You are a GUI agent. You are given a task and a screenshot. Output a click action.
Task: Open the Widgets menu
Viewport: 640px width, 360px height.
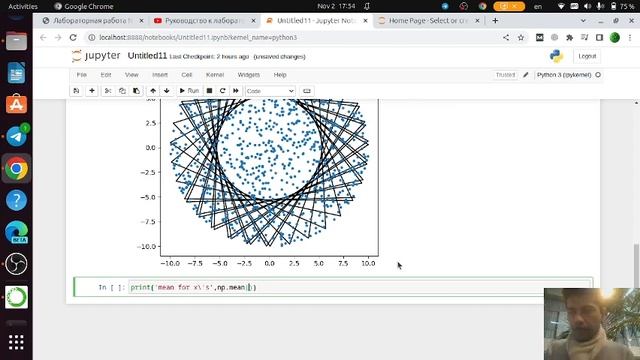249,75
